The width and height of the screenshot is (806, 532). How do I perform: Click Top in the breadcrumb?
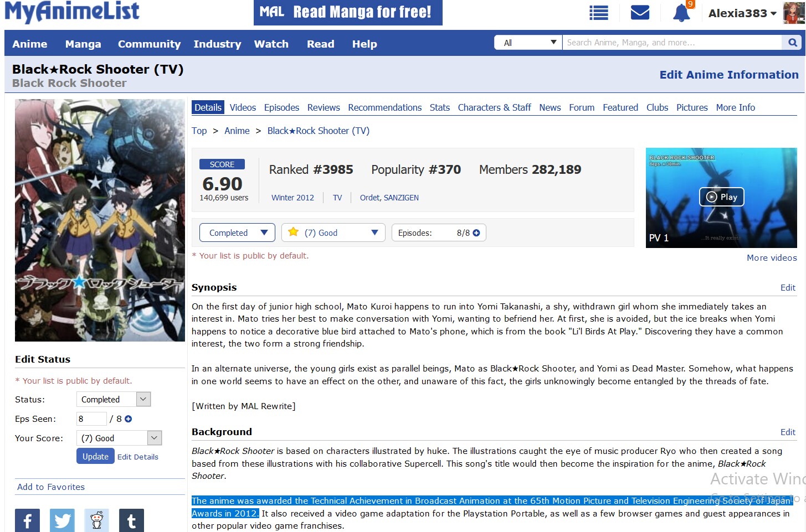[x=199, y=131]
